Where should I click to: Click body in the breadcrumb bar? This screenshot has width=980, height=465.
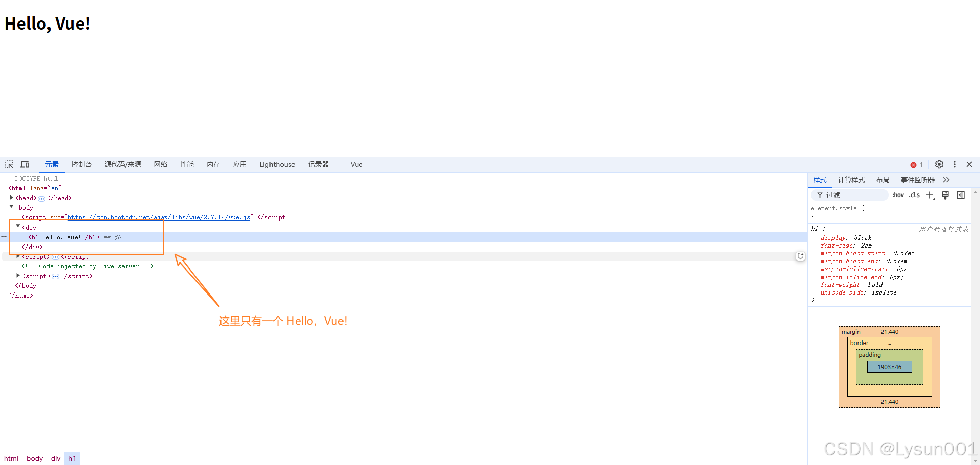click(x=35, y=458)
